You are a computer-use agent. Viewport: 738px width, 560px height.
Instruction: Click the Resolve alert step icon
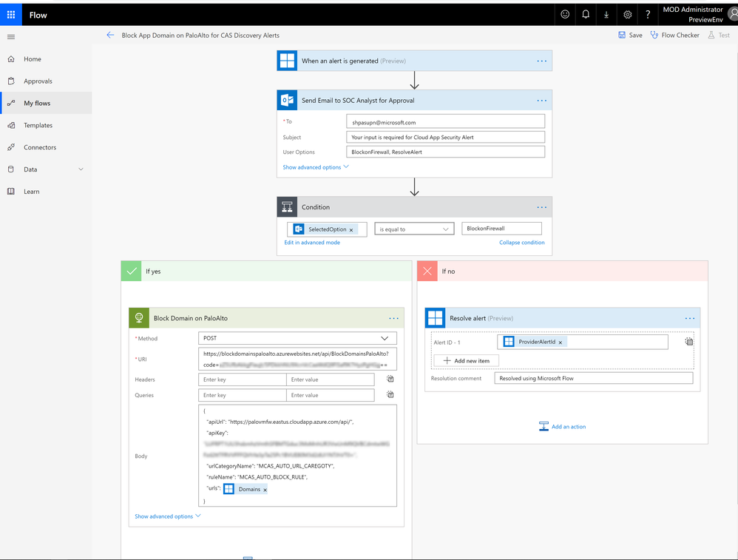(435, 318)
